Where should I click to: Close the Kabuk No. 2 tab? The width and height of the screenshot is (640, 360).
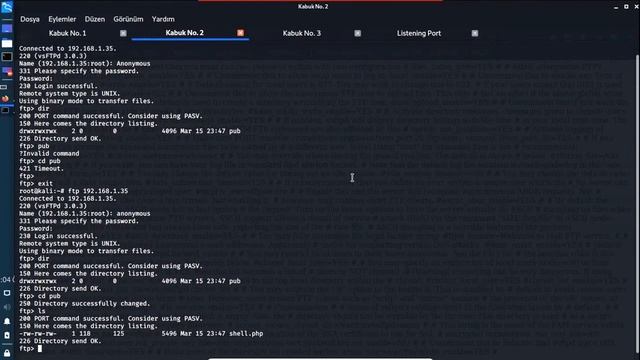click(240, 33)
